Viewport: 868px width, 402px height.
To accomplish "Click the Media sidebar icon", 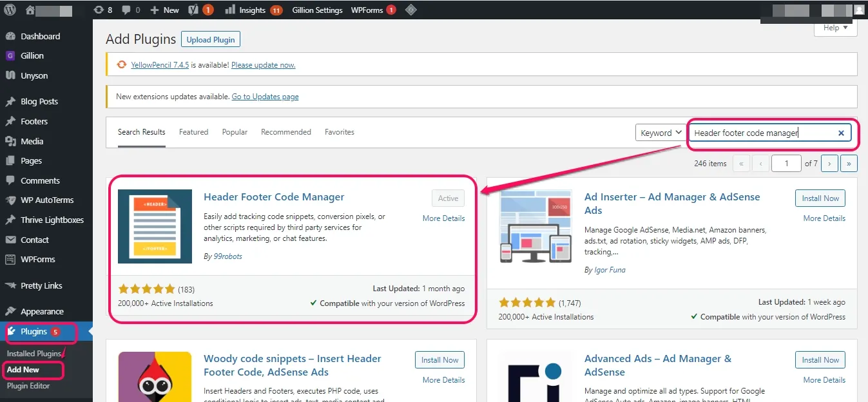I will point(10,141).
